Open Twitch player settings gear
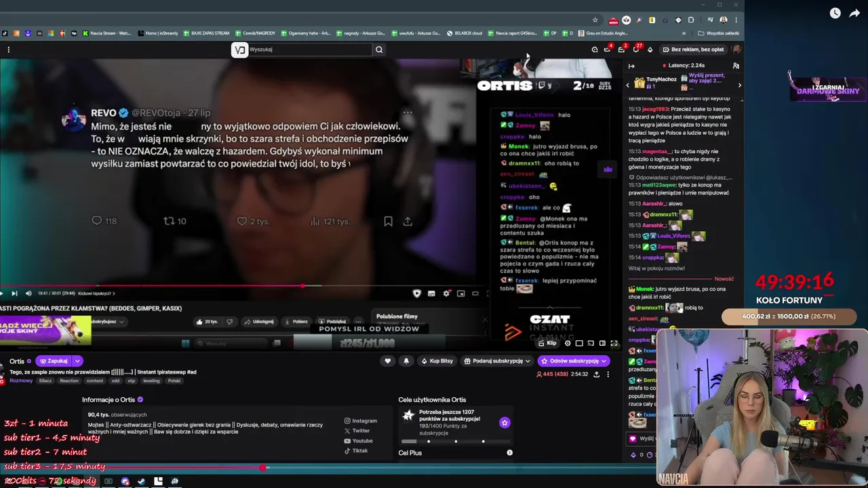This screenshot has height=488, width=868. click(568, 343)
